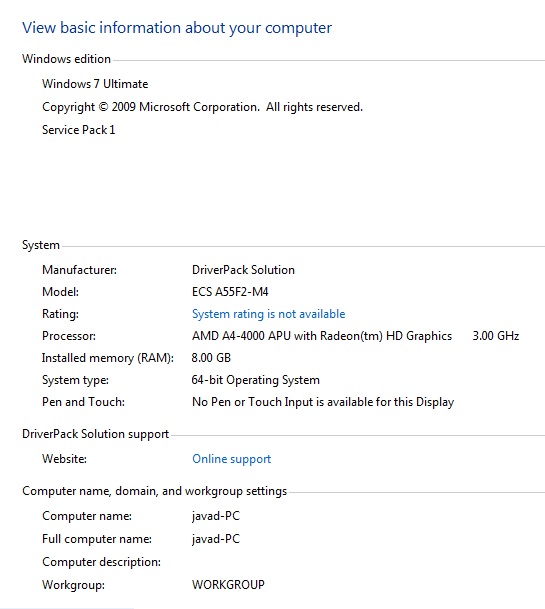Open the Online support website link
The image size is (545, 609).
[x=232, y=459]
